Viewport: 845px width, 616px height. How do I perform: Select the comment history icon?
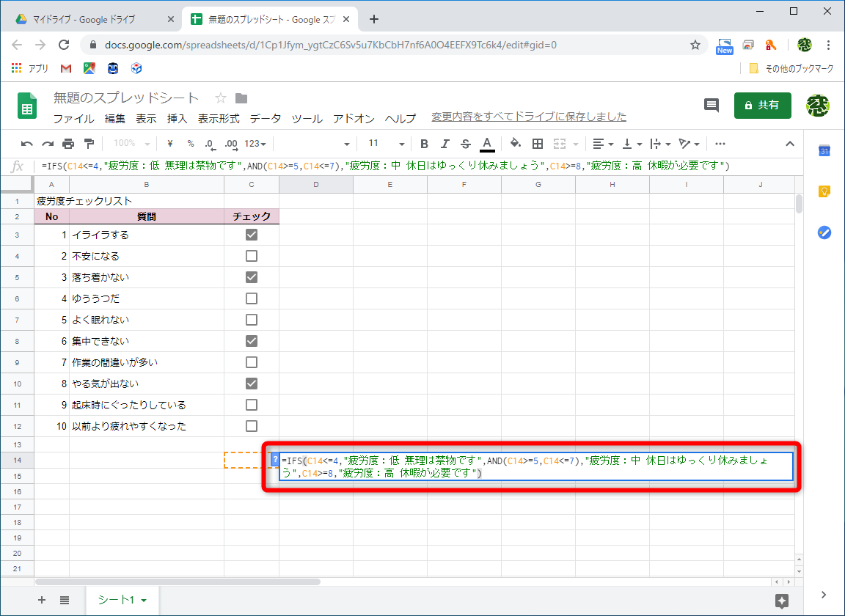711,105
